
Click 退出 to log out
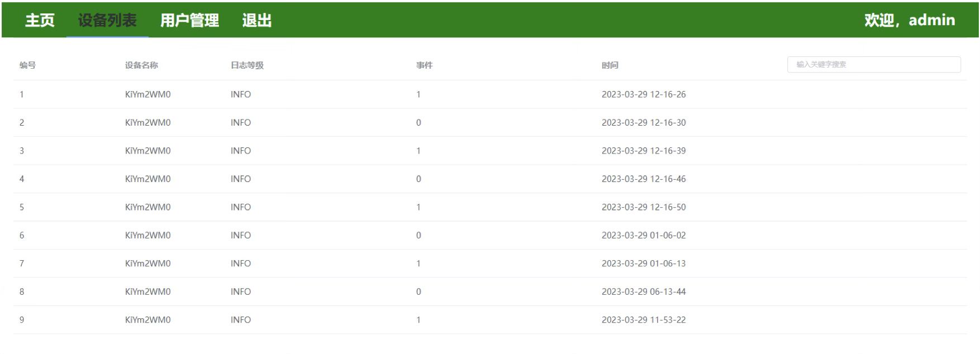pyautogui.click(x=257, y=21)
